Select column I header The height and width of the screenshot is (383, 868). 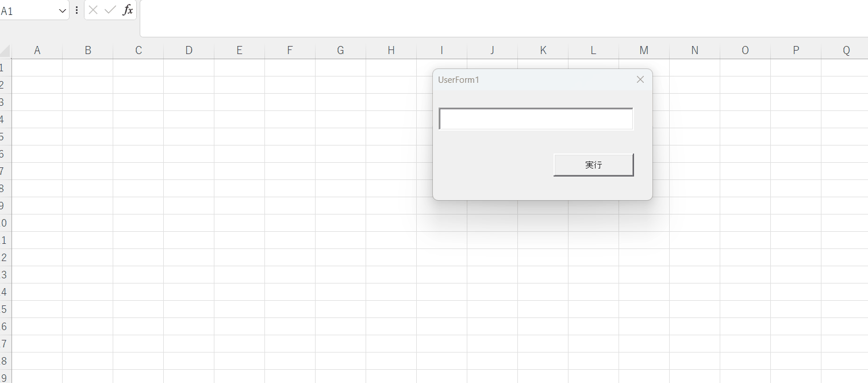[441, 50]
